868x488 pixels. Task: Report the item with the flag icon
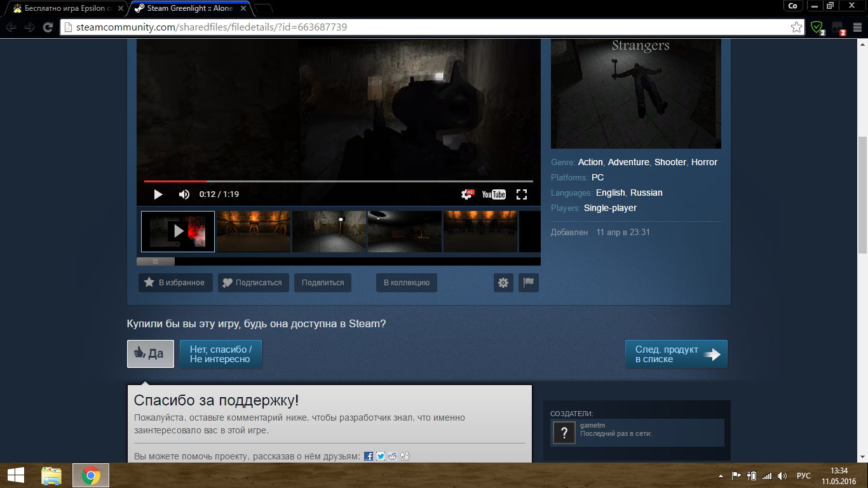pyautogui.click(x=529, y=283)
